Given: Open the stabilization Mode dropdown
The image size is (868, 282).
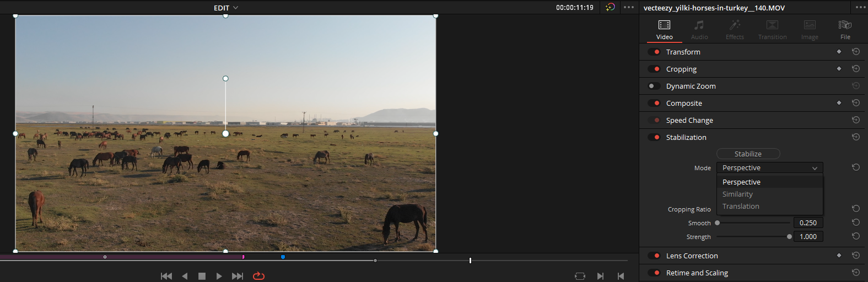Looking at the screenshot, I should [x=769, y=167].
